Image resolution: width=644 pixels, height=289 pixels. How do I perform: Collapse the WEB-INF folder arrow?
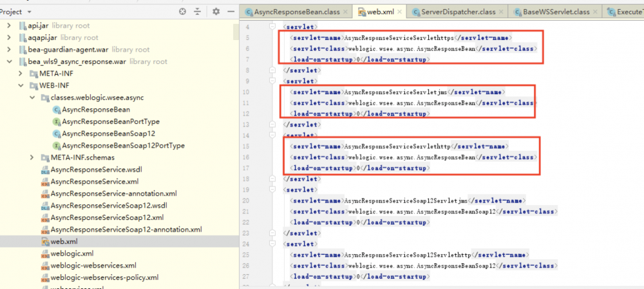pos(20,86)
